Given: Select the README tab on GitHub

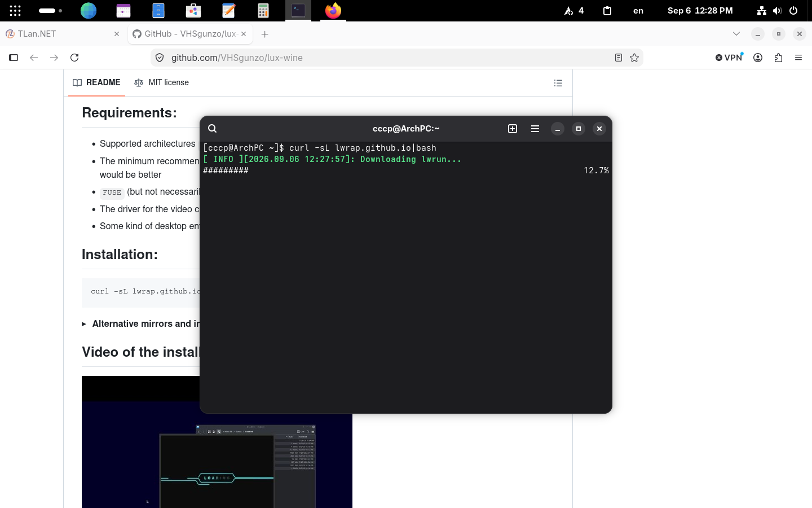Looking at the screenshot, I should tap(96, 82).
